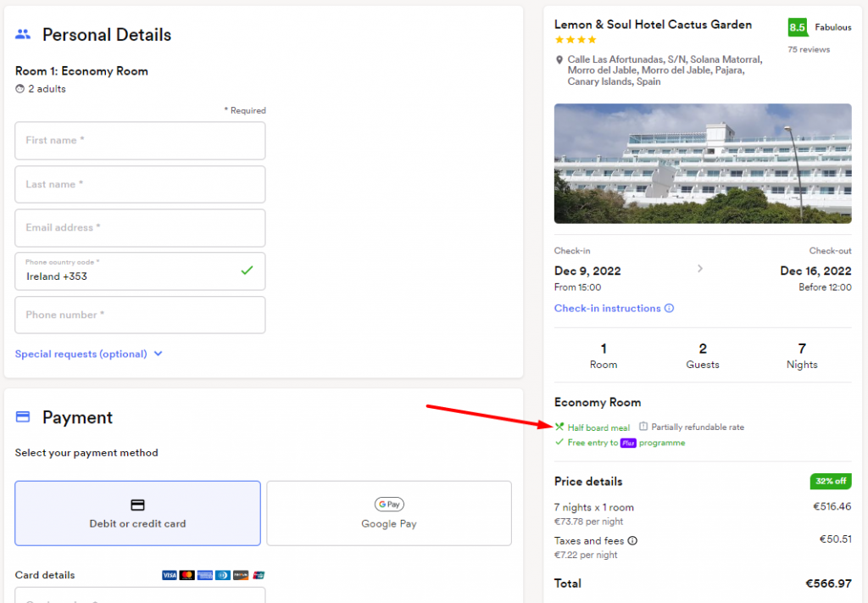Screen dimensions: 868x603
Task: Click the 7 Nights summary
Action: pyautogui.click(x=802, y=355)
